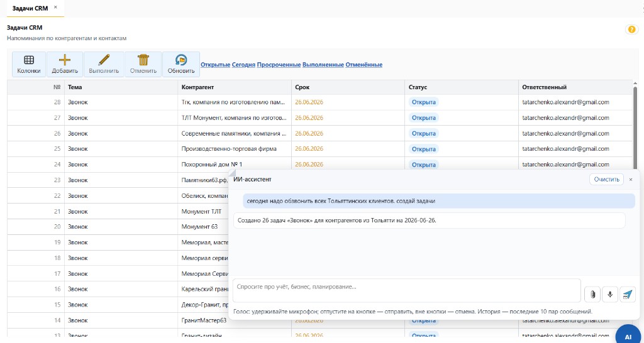Click the Выполнить pencil button
This screenshot has height=343, width=644.
[x=104, y=65]
